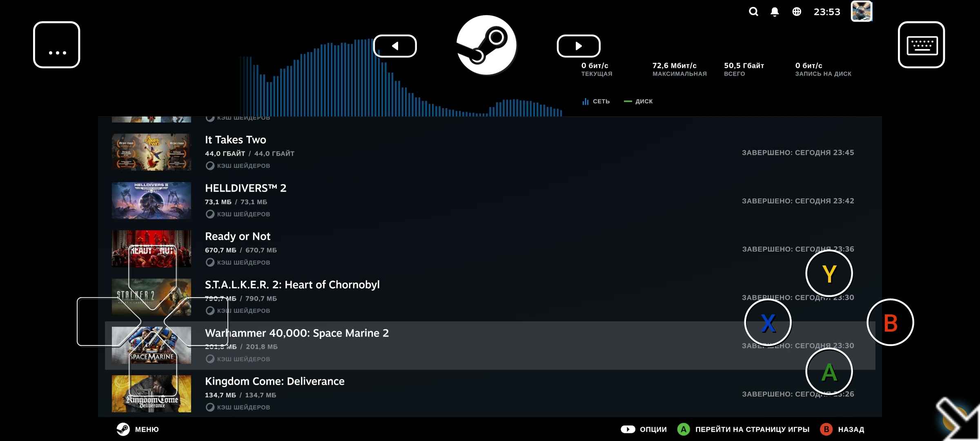The width and height of the screenshot is (980, 441).
Task: Click the user profile avatar
Action: click(862, 11)
